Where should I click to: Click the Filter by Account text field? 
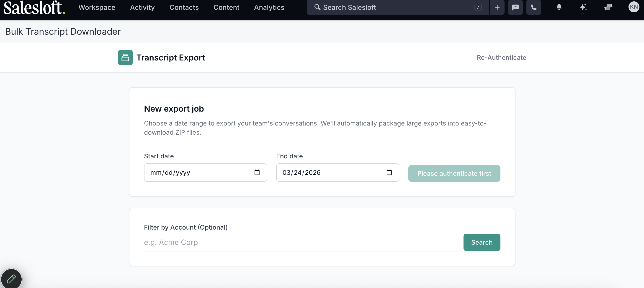pyautogui.click(x=301, y=242)
